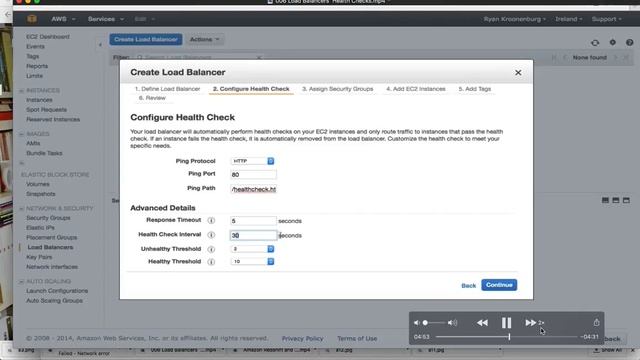This screenshot has width=640, height=360.
Task: Click the Health Check Interval field
Action: click(253, 236)
